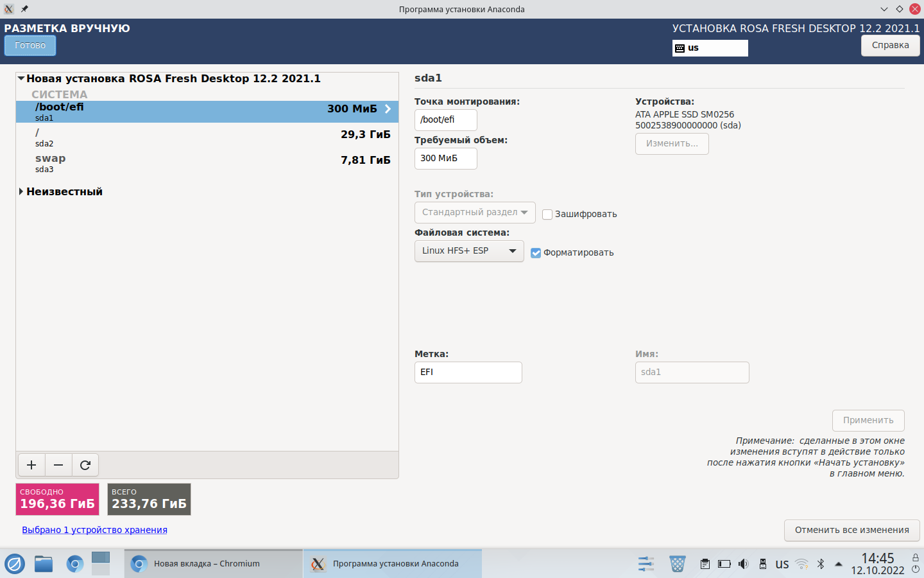This screenshot has height=578, width=924.
Task: Open the power/leave icon in taskbar
Action: [916, 569]
